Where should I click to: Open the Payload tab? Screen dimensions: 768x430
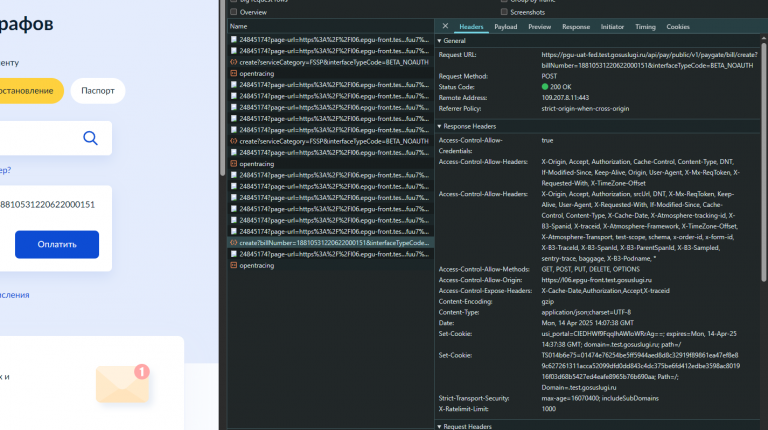coord(505,27)
